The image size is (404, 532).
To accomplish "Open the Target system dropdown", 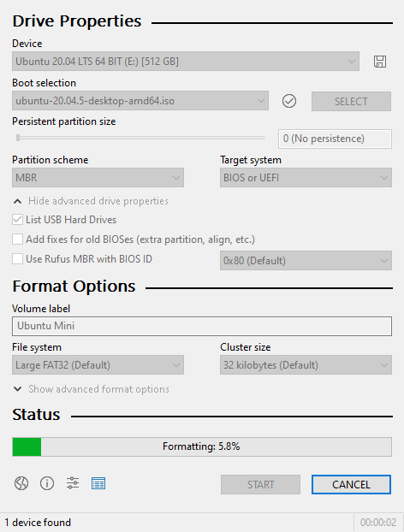I will click(x=306, y=177).
